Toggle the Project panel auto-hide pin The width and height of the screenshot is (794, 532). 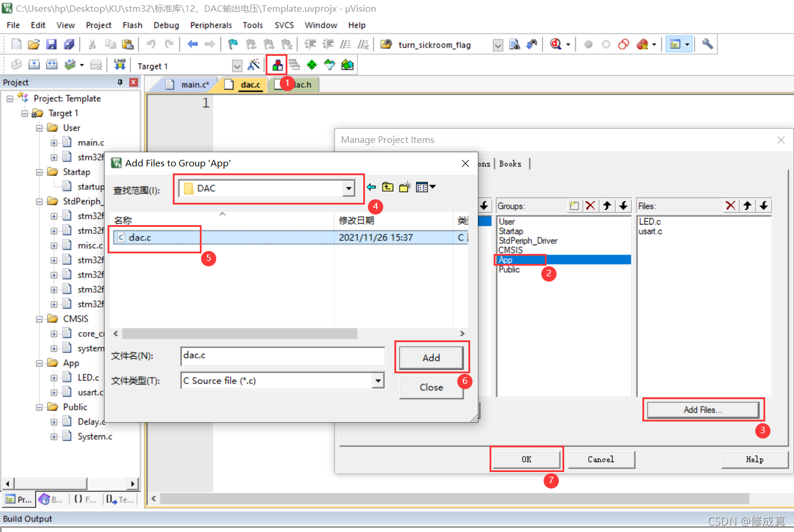[120, 82]
